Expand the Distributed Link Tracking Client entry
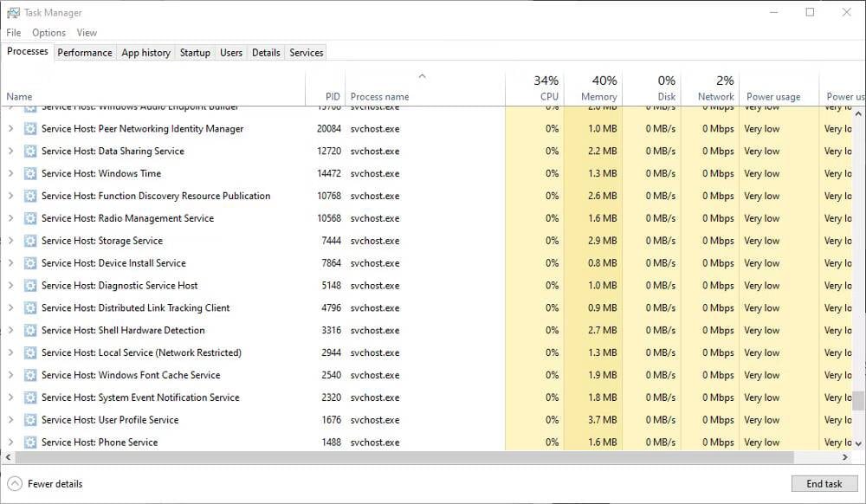Screen dimensions: 866x504 [x=10, y=307]
